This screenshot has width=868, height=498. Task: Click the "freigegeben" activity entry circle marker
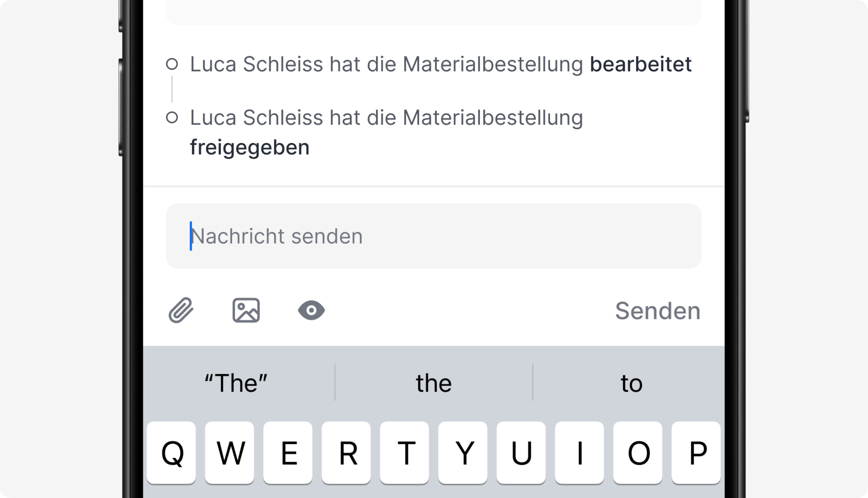172,118
